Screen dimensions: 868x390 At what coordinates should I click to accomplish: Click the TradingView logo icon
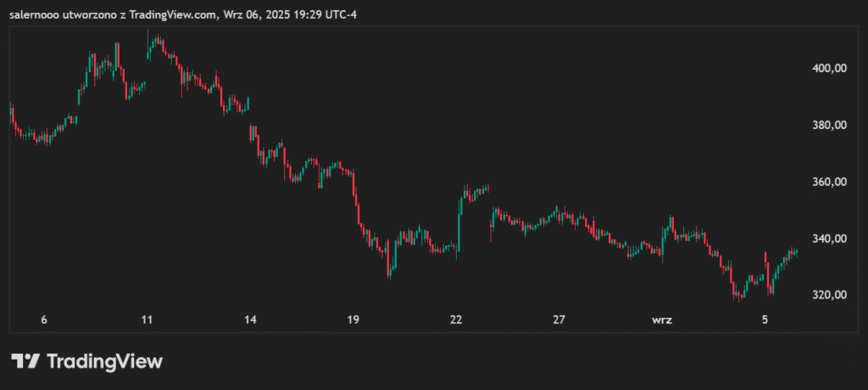click(x=25, y=361)
